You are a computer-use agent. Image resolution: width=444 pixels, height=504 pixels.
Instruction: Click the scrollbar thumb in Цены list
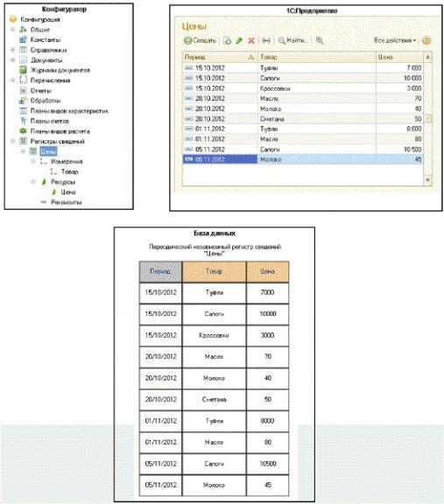point(427,119)
